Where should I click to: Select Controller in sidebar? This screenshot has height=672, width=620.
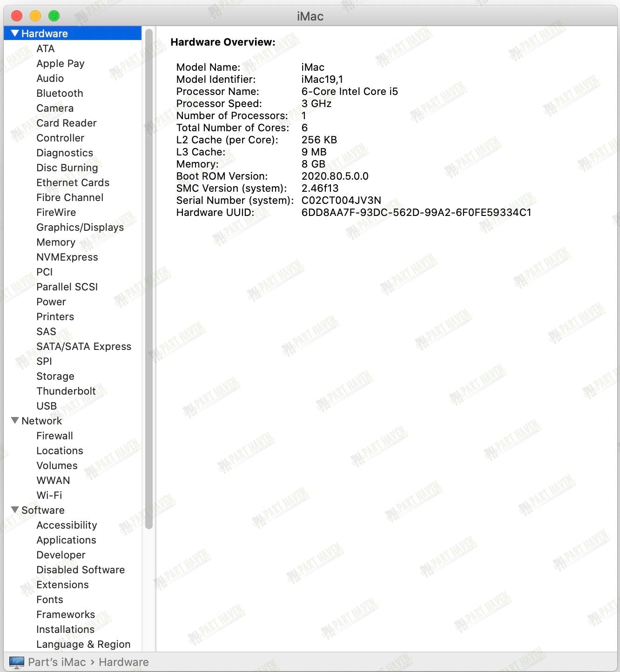[x=61, y=138]
